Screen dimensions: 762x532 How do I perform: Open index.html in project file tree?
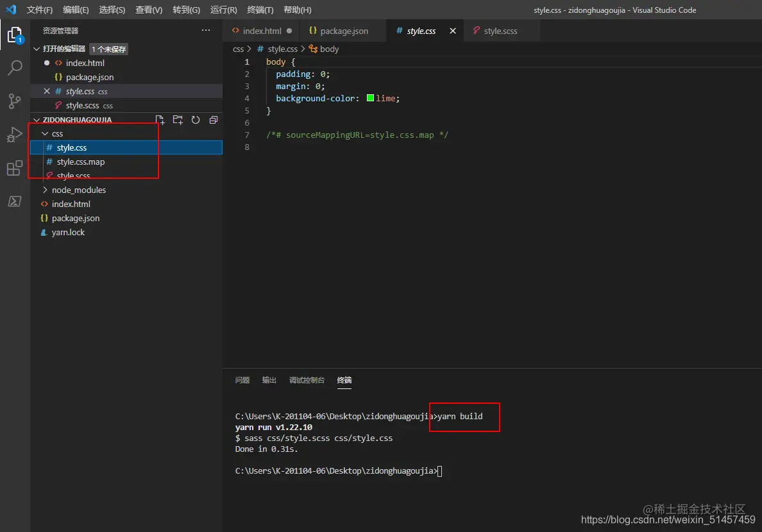pos(126,204)
